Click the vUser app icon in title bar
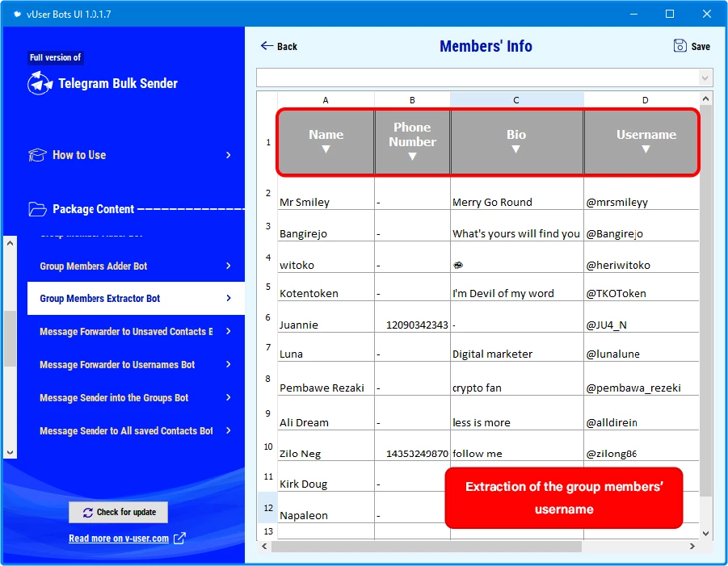Viewport: 728px width, 566px height. point(17,14)
